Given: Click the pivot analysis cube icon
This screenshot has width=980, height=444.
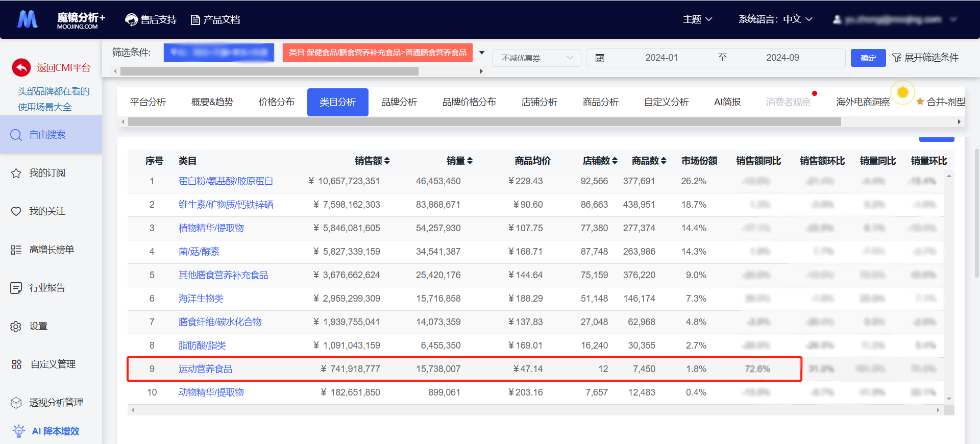Looking at the screenshot, I should tap(16, 403).
